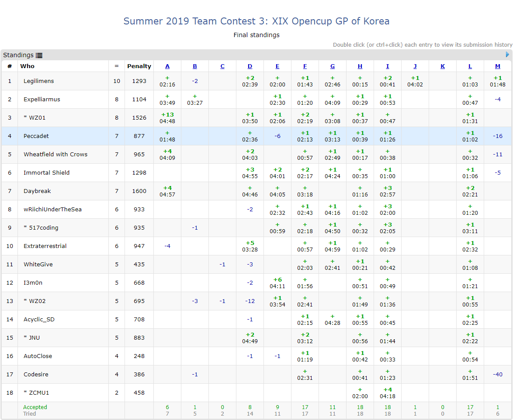Click the Penalty column header
This screenshot has height=420, width=513.
(139, 66)
